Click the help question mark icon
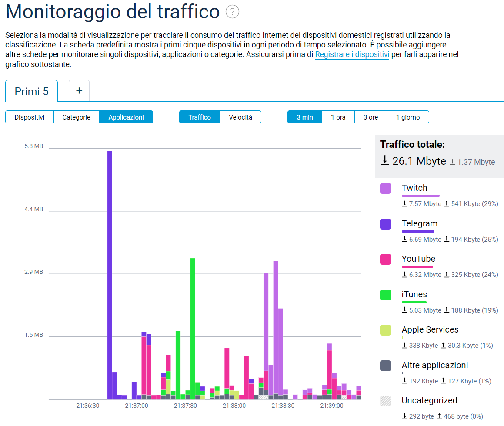This screenshot has height=426, width=504. [233, 12]
